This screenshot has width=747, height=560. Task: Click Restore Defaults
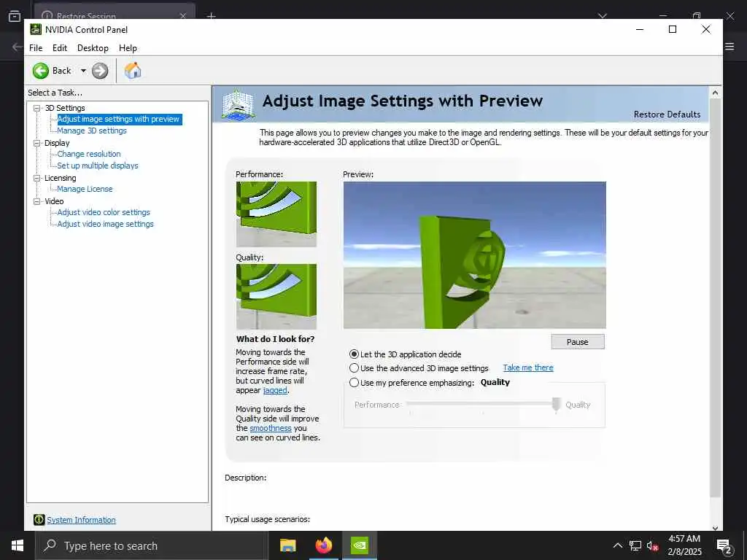click(667, 114)
